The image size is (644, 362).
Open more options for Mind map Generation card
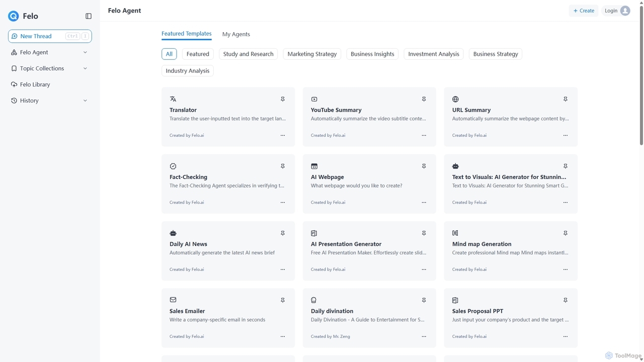point(566,269)
